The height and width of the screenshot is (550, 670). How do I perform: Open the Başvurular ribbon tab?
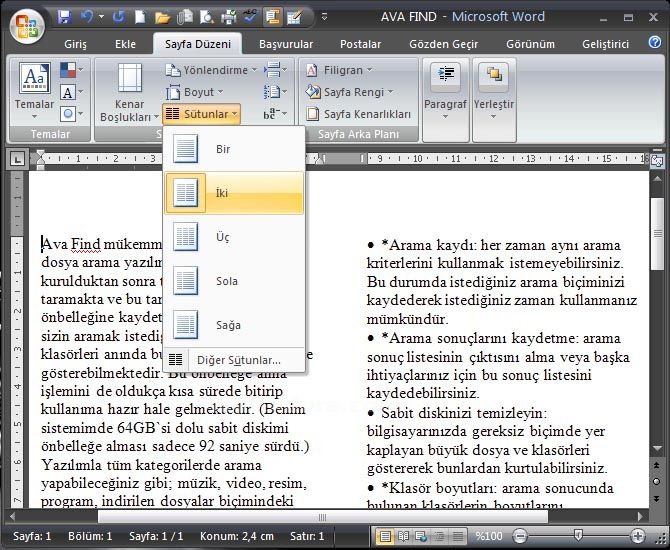coord(286,44)
